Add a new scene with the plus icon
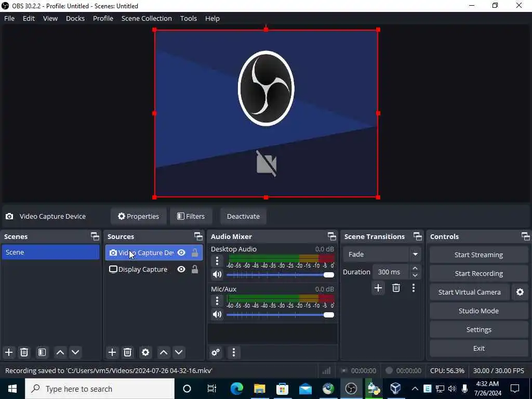This screenshot has width=532, height=399. point(9,352)
